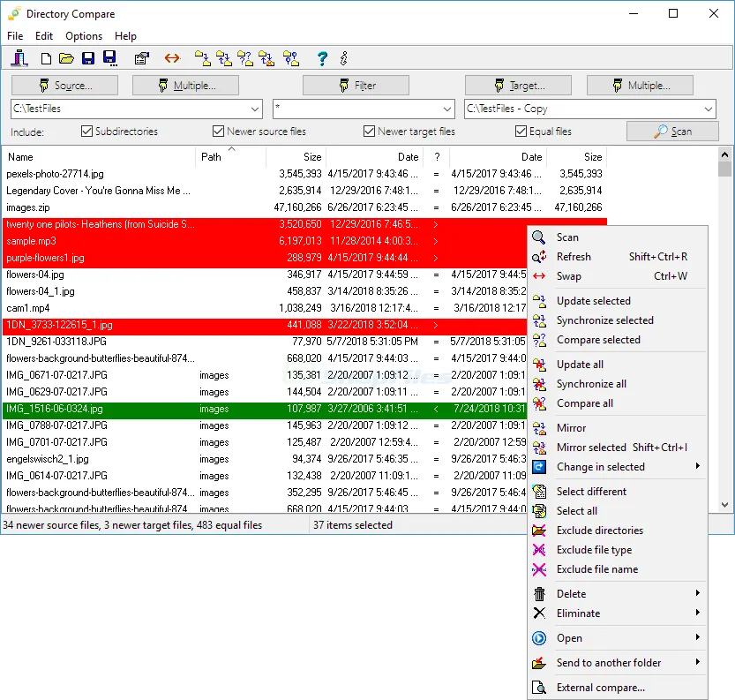Select the IMG_1516-06-0324.jpg green row
Viewport: 735px width, 700px height.
coord(265,409)
